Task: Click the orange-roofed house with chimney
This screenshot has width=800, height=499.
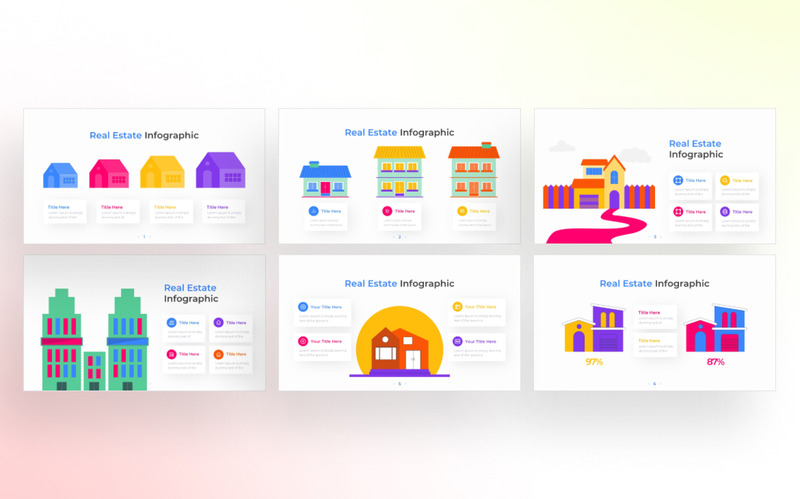Action: (474, 170)
